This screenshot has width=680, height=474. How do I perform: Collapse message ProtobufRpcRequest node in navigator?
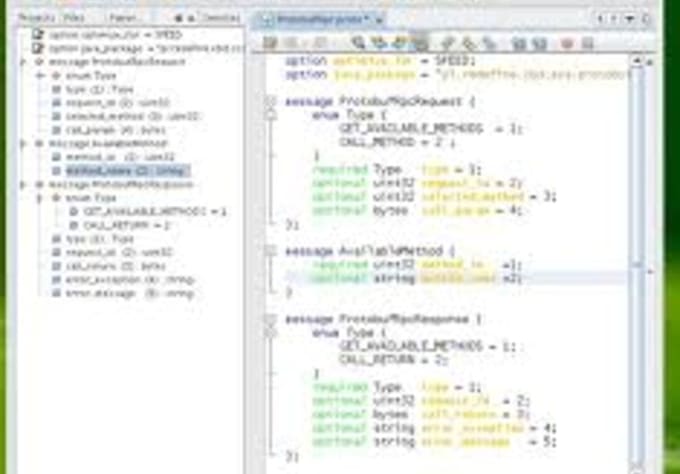[23, 62]
